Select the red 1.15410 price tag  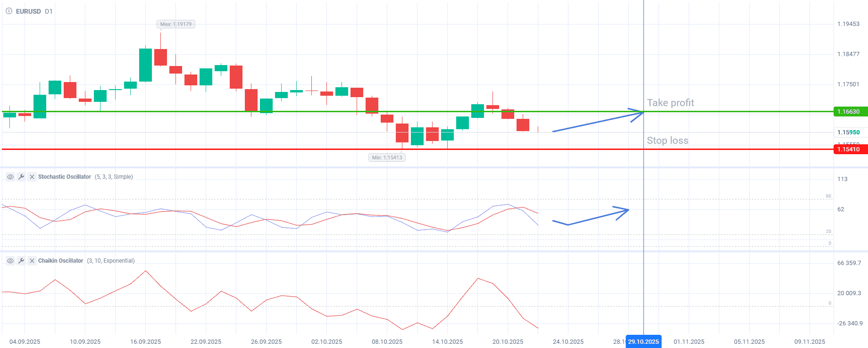(x=850, y=149)
